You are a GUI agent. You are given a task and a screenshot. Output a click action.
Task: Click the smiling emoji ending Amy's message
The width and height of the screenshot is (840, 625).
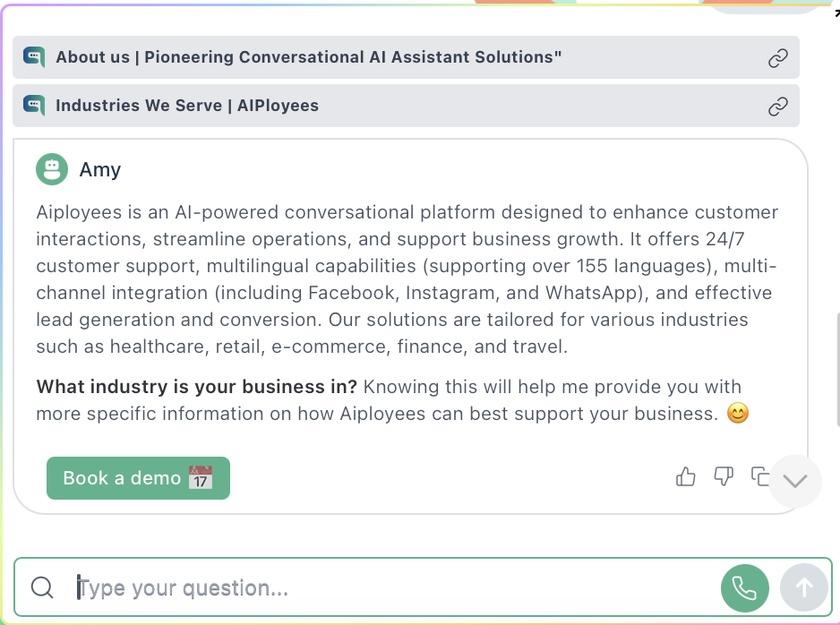(738, 414)
